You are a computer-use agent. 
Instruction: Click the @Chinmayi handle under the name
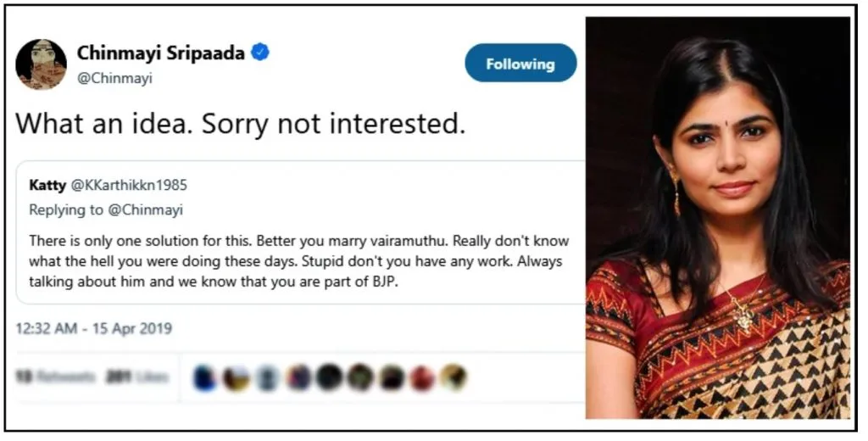coord(106,77)
